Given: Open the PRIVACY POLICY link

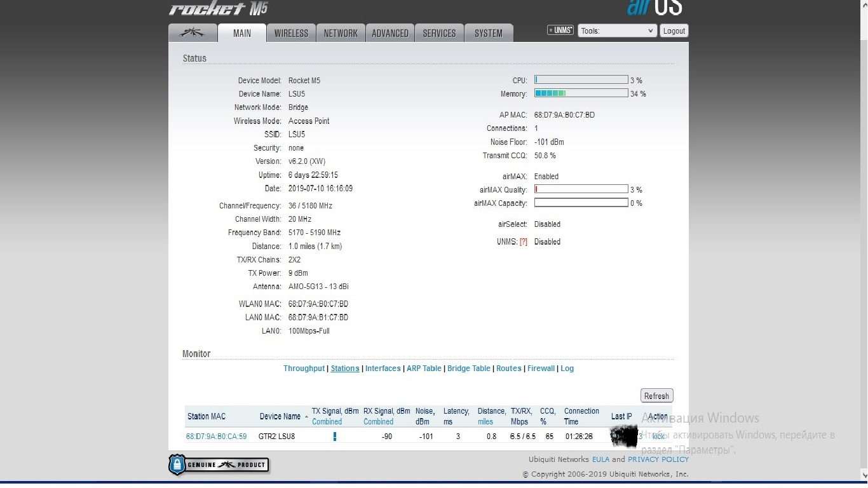Looking at the screenshot, I should [x=658, y=459].
